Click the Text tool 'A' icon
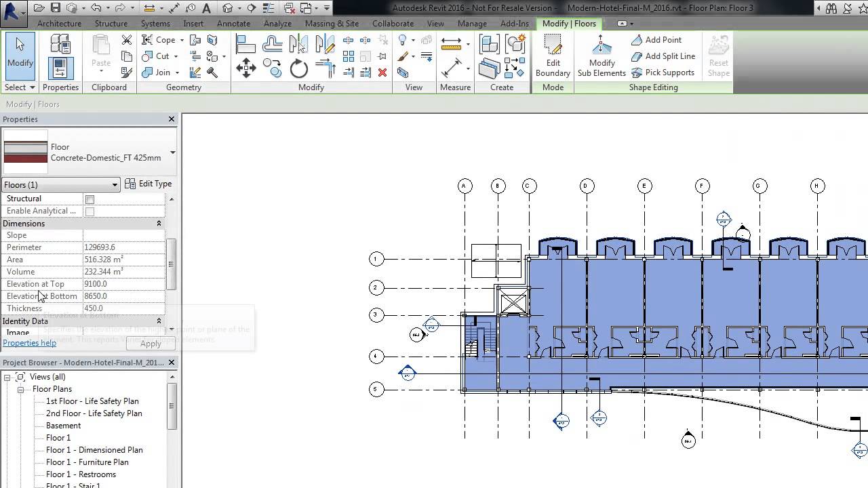 tap(206, 8)
